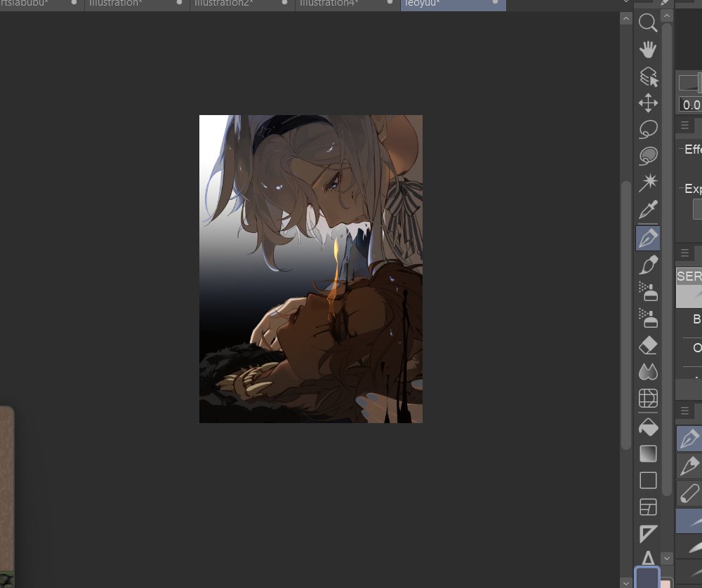Select the Airbrush tool
The width and height of the screenshot is (702, 588).
648,292
